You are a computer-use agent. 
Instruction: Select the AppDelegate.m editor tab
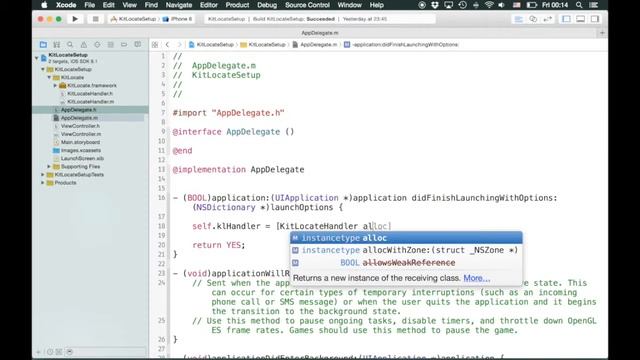click(x=320, y=33)
